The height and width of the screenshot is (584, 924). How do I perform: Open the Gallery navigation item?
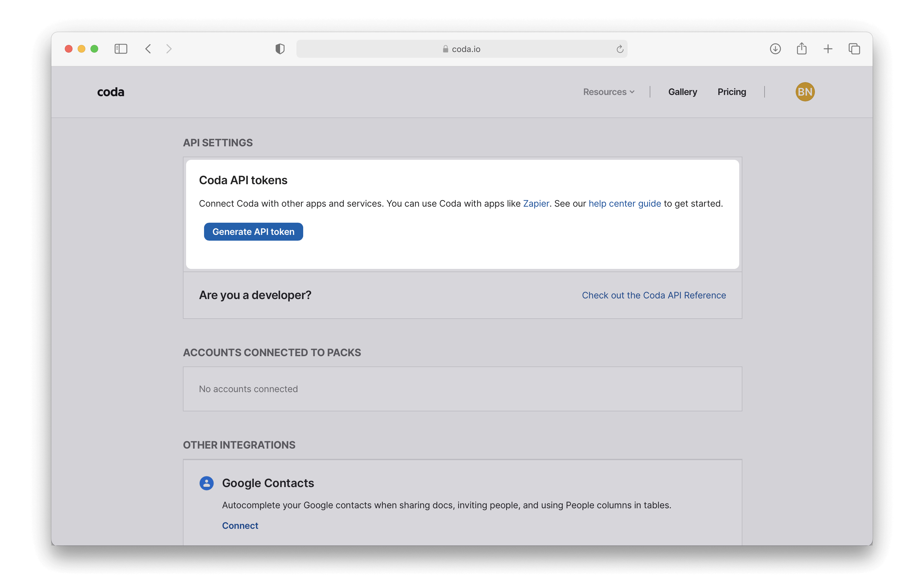[x=682, y=92]
